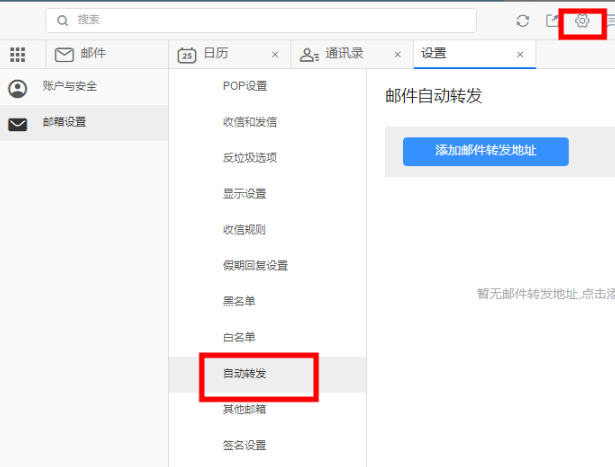Screen dimensions: 615x467
Task: Select 假期回复设置 in the settings list
Action: (x=255, y=265)
